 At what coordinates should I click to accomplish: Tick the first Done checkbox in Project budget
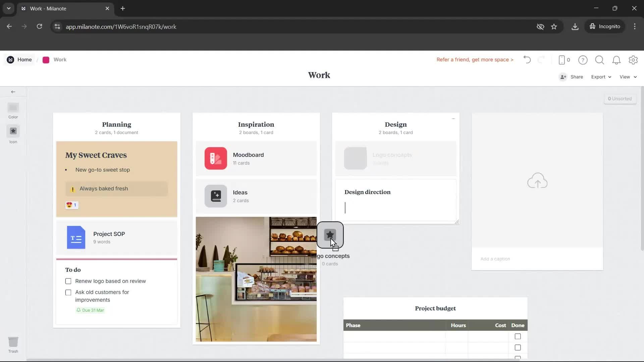[x=518, y=336]
